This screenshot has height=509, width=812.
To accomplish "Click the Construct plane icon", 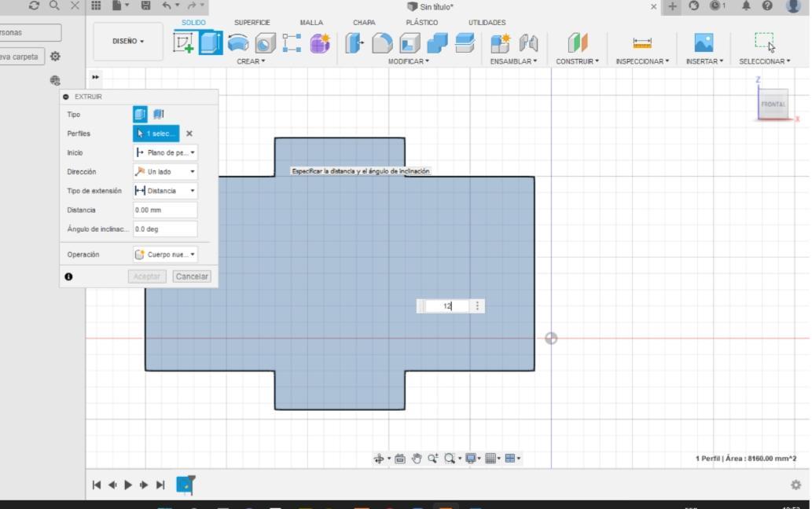I will 578,43.
